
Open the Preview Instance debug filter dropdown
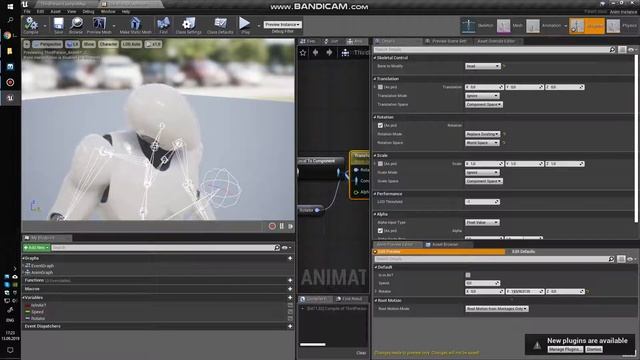point(282,24)
